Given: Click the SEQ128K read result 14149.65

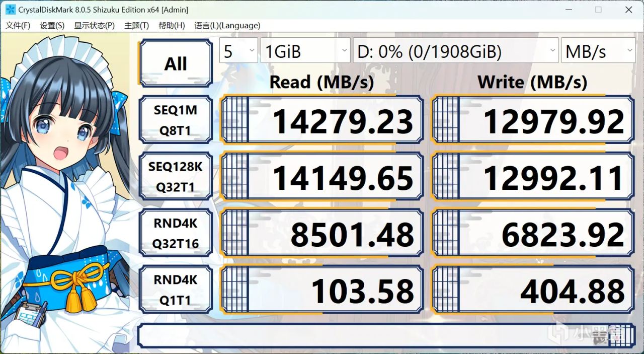Looking at the screenshot, I should pyautogui.click(x=322, y=177).
